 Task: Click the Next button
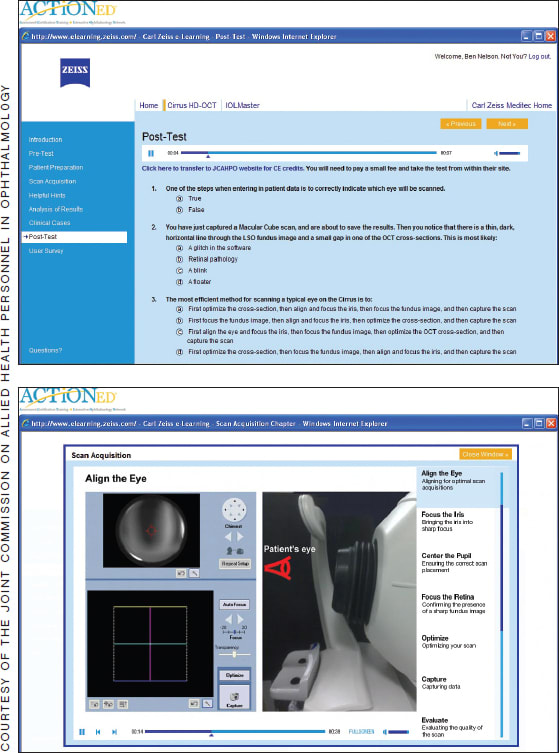(x=507, y=124)
